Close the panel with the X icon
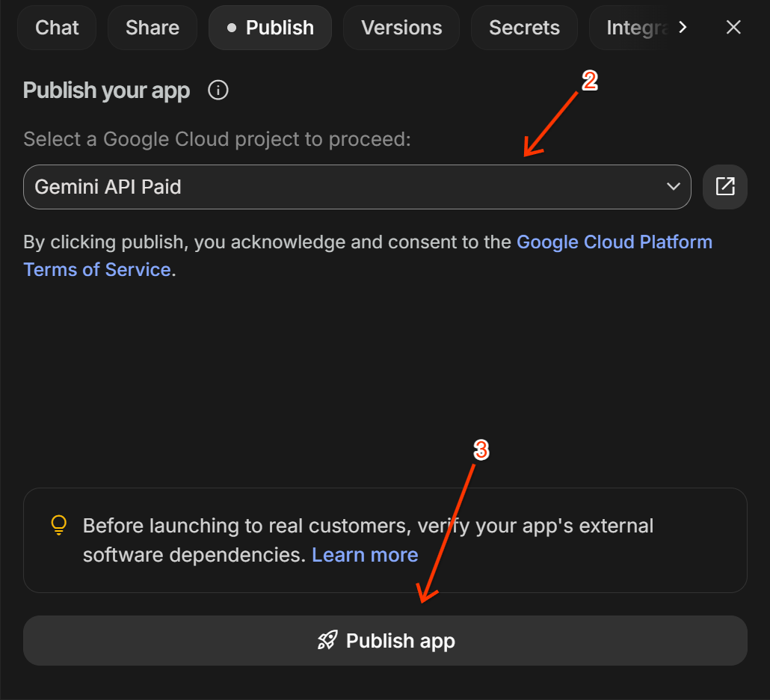This screenshot has height=700, width=770. point(733,28)
